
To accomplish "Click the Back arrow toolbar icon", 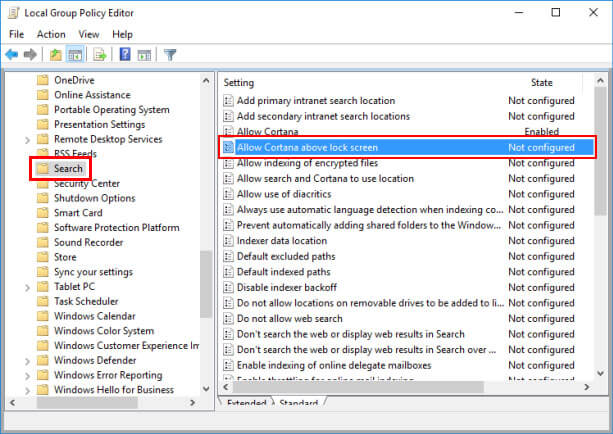I will click(x=12, y=54).
